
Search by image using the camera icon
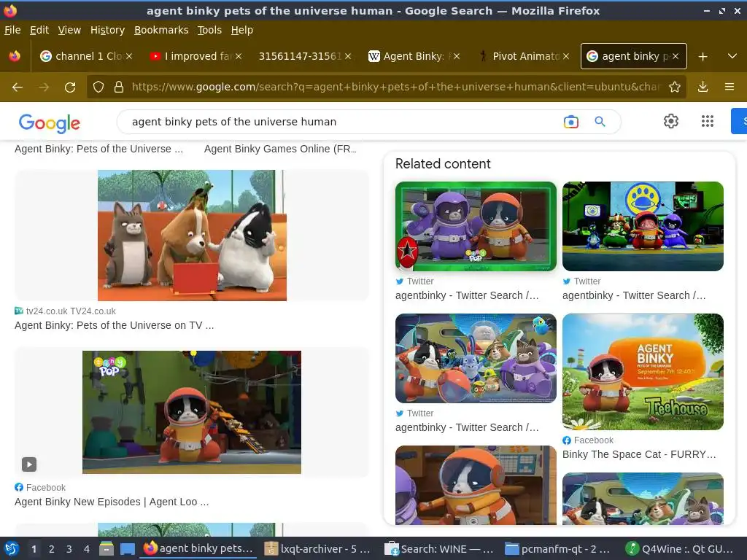pyautogui.click(x=570, y=122)
